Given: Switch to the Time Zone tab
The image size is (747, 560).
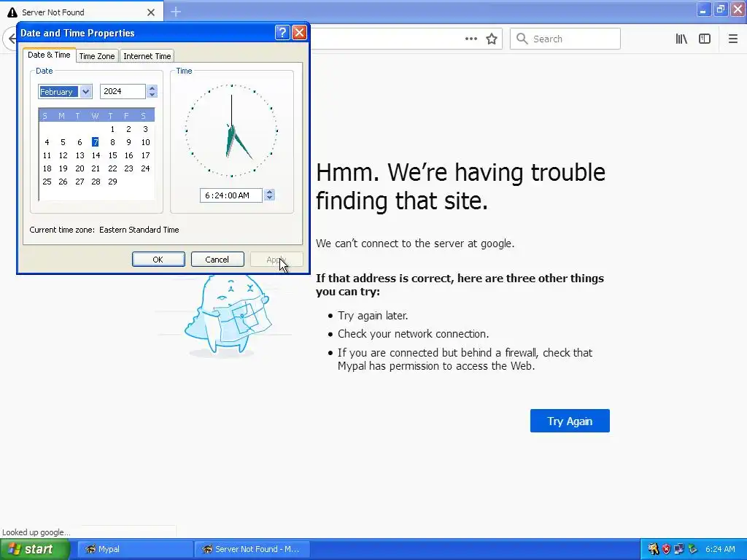Looking at the screenshot, I should [97, 56].
